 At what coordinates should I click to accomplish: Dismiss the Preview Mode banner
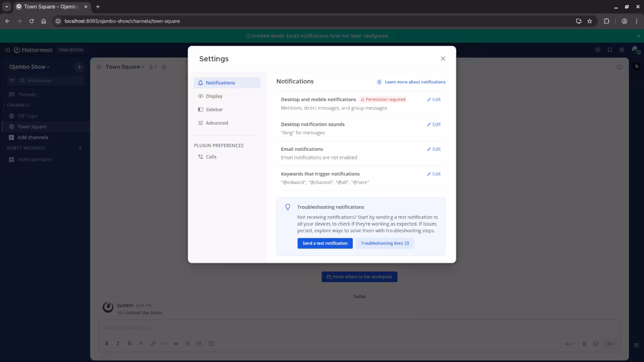[x=638, y=36]
